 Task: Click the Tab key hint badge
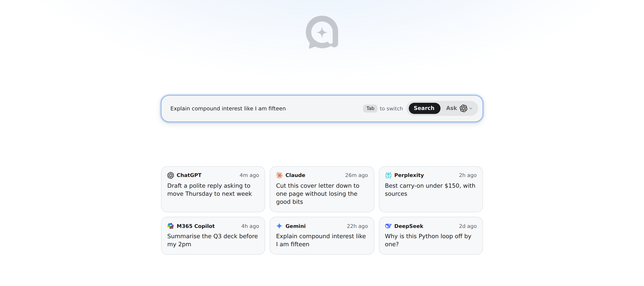coord(370,108)
